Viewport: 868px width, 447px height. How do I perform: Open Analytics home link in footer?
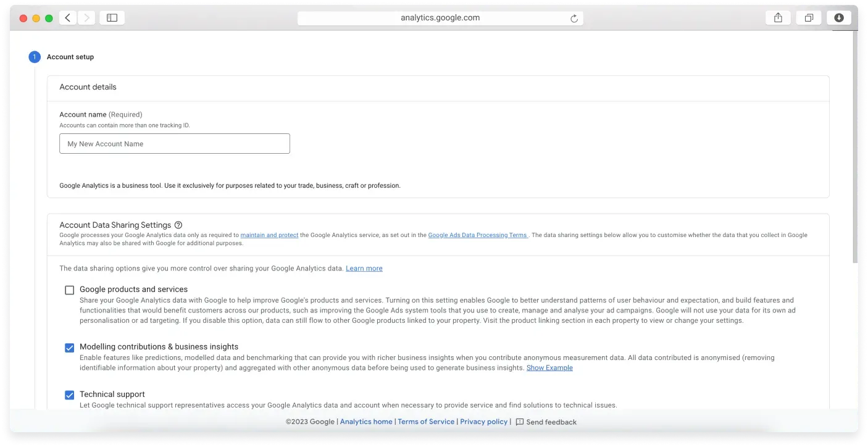coord(366,422)
